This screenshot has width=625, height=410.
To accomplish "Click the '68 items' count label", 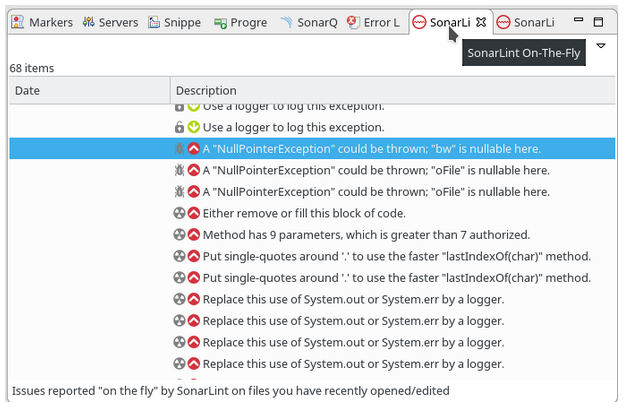I will (x=32, y=68).
